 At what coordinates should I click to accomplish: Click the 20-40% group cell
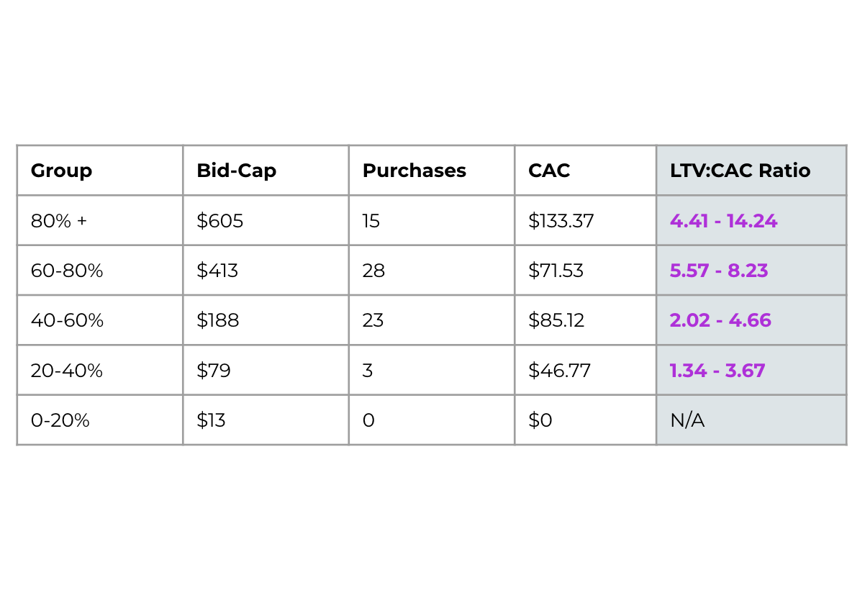[100, 370]
